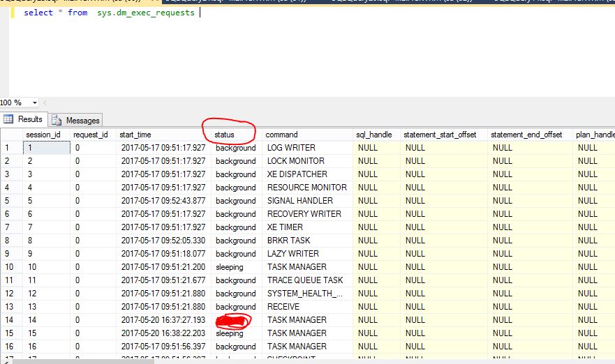The image size is (615, 364).
Task: Place cursor in sys.dm_exec_requests query text
Action: click(x=145, y=13)
